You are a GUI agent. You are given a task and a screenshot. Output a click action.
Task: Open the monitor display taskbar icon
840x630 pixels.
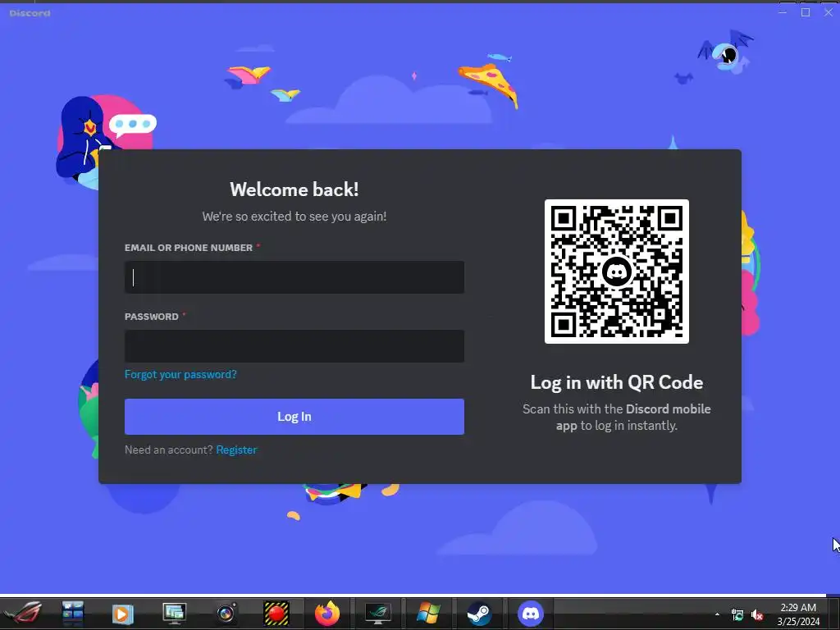coord(174,614)
